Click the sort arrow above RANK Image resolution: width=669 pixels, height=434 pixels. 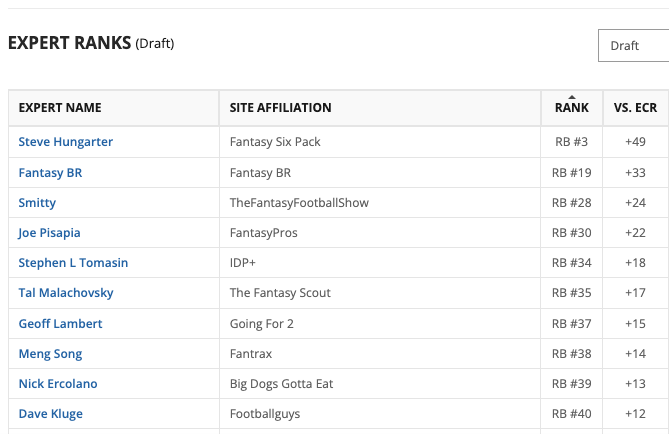click(x=572, y=97)
